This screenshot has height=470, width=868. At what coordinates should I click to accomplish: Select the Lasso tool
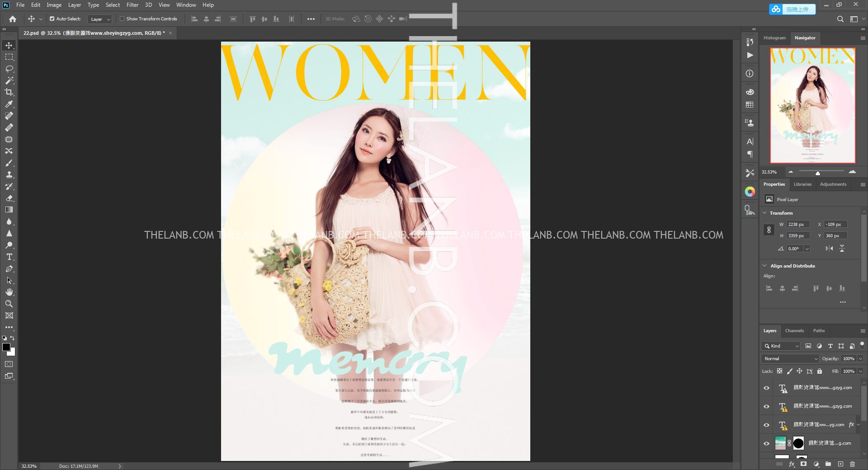(9, 69)
